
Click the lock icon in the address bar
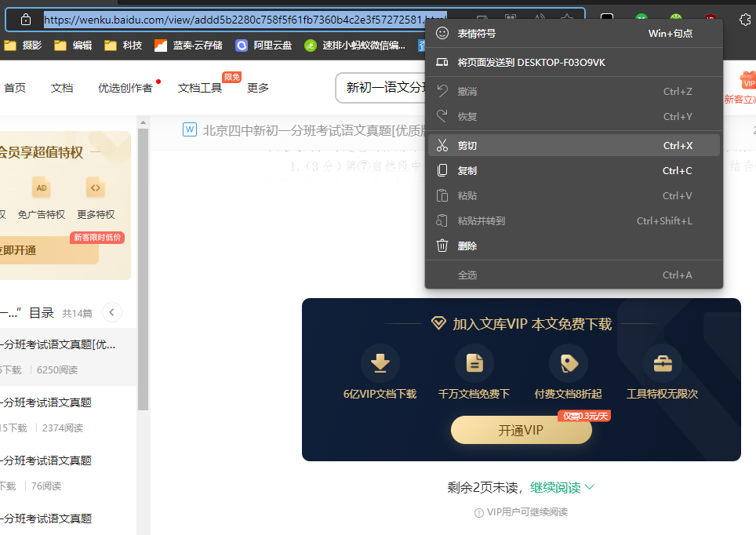[x=26, y=20]
